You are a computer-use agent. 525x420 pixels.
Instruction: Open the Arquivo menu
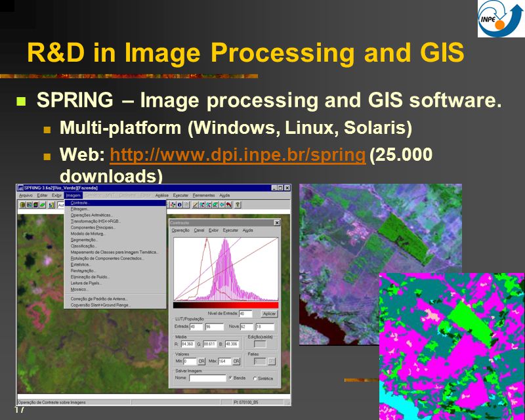pos(26,196)
